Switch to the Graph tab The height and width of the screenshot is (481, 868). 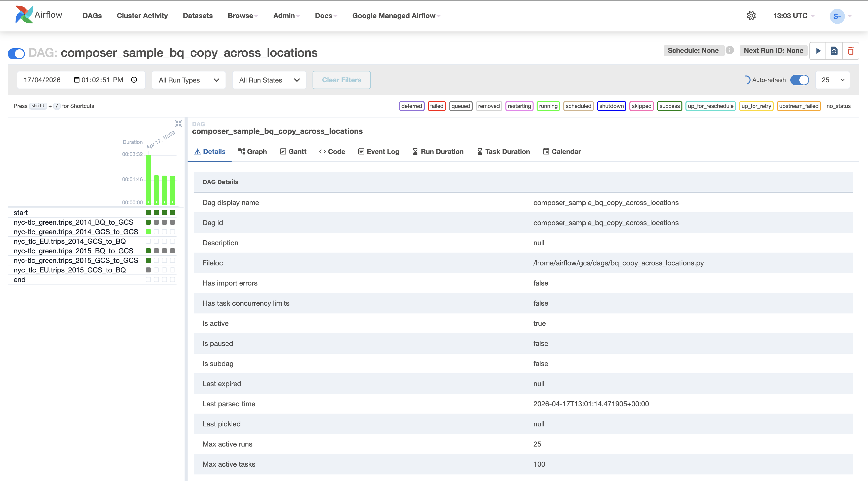tap(252, 152)
